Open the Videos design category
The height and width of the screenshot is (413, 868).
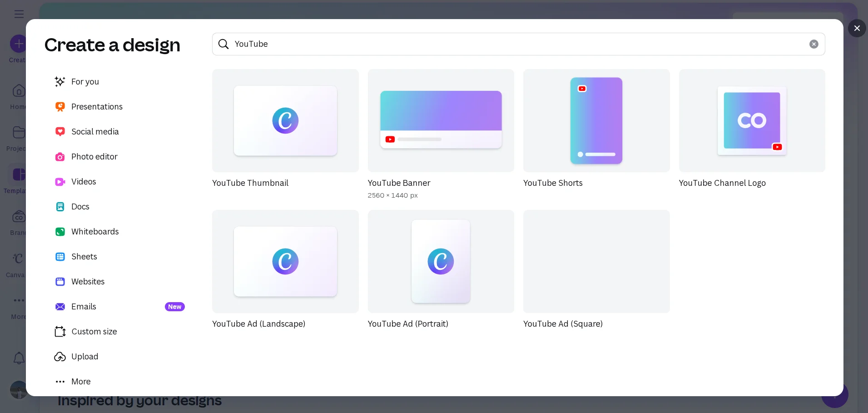[x=84, y=181]
